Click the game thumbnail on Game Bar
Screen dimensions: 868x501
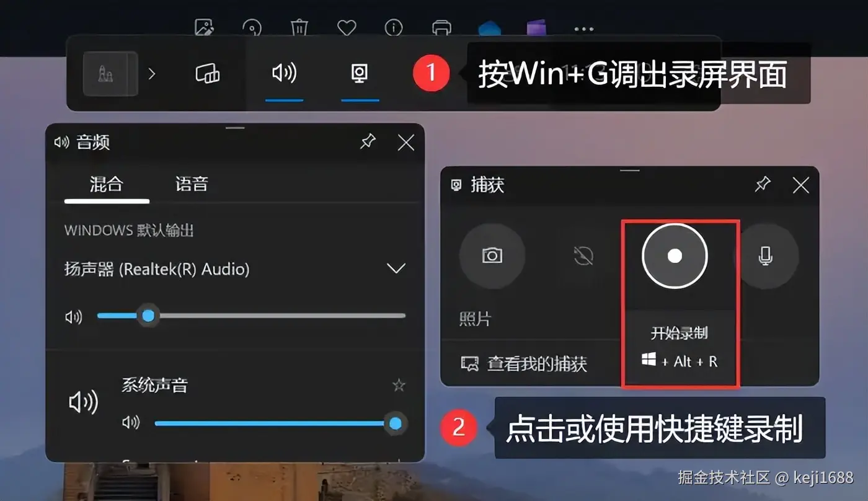point(110,74)
